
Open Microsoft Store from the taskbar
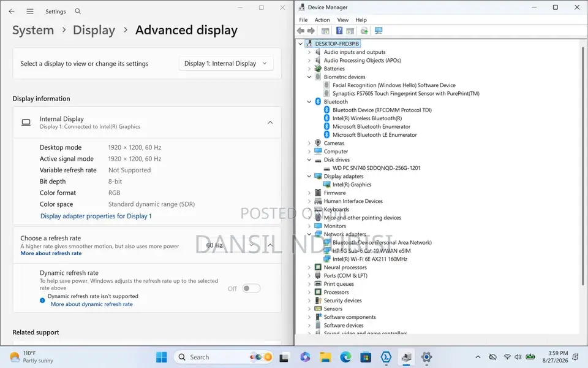[x=366, y=357]
